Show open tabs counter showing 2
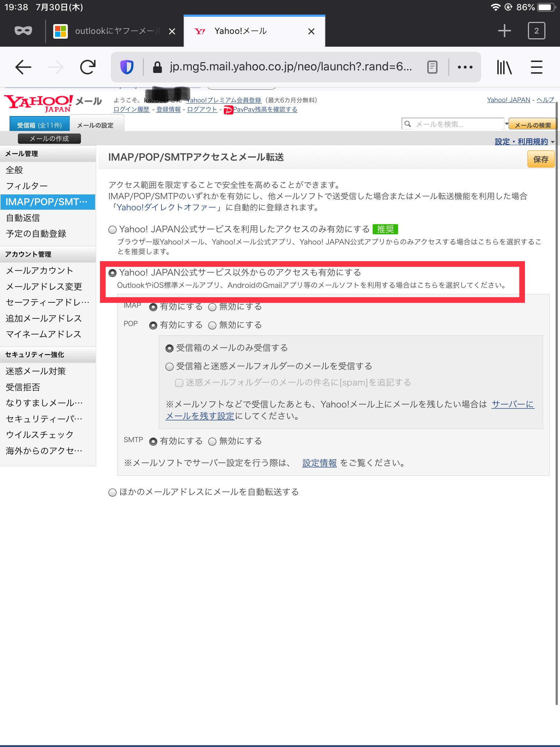This screenshot has width=560, height=747. coord(536,31)
